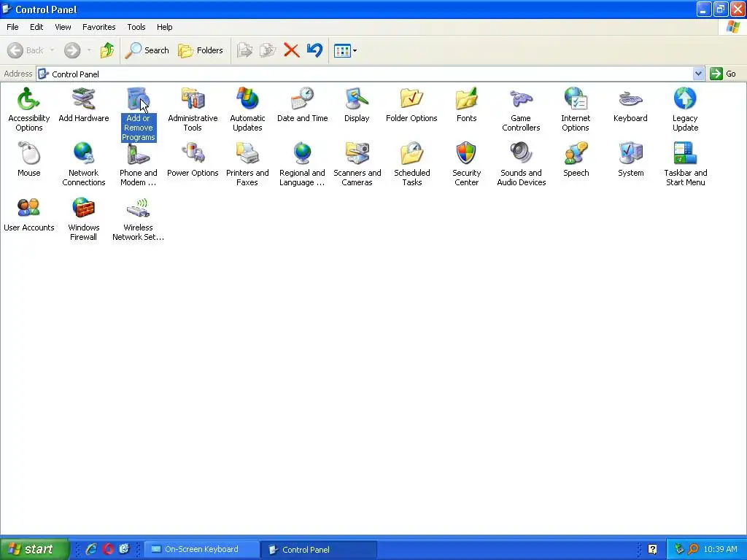The height and width of the screenshot is (560, 747).
Task: Open the Display properties icon
Action: click(357, 105)
